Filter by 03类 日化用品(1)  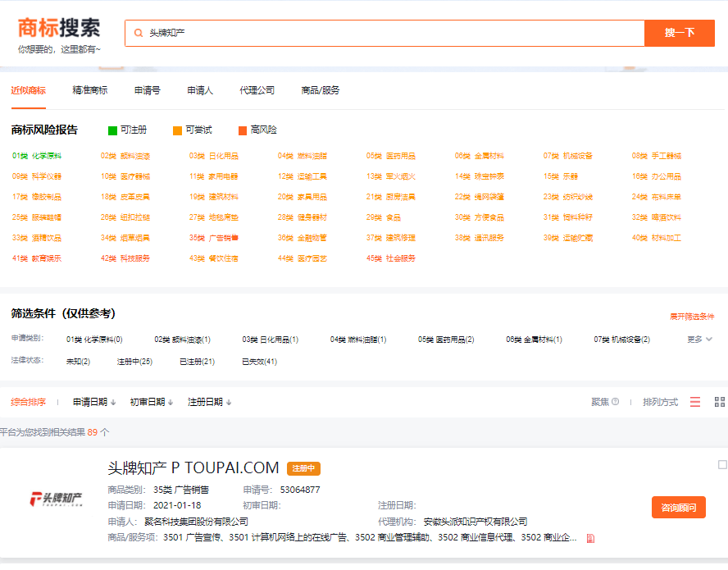click(x=271, y=340)
